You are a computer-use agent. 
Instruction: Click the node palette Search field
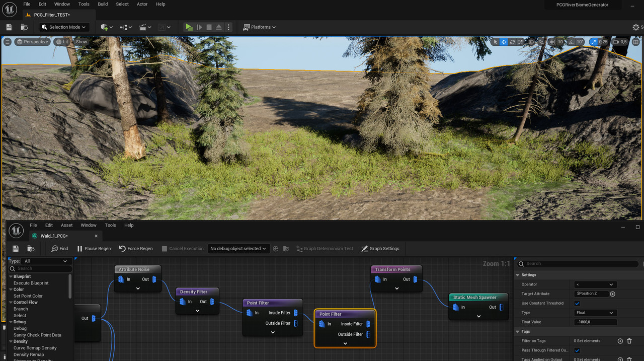41,268
